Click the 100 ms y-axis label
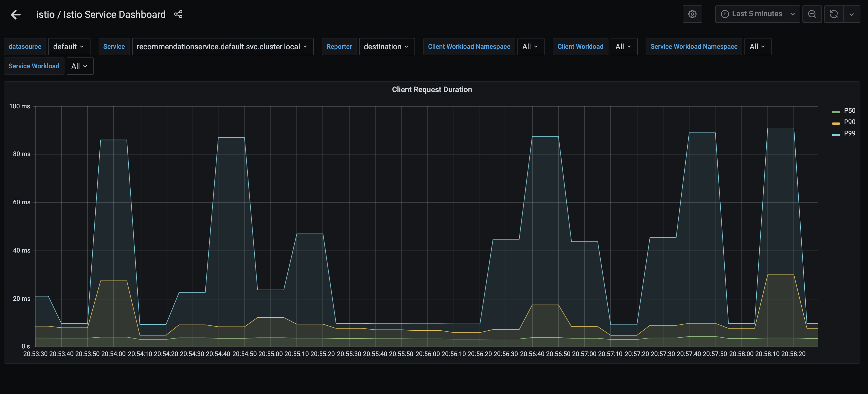 [20, 106]
